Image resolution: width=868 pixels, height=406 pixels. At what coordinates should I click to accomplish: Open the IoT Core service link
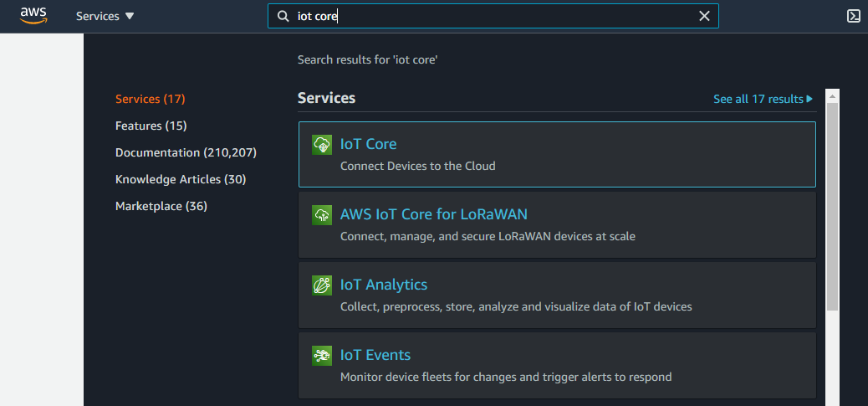(x=368, y=144)
